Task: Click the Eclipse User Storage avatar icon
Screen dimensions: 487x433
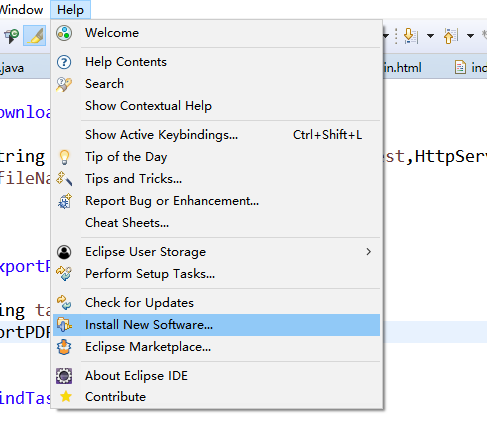Action: pos(64,252)
